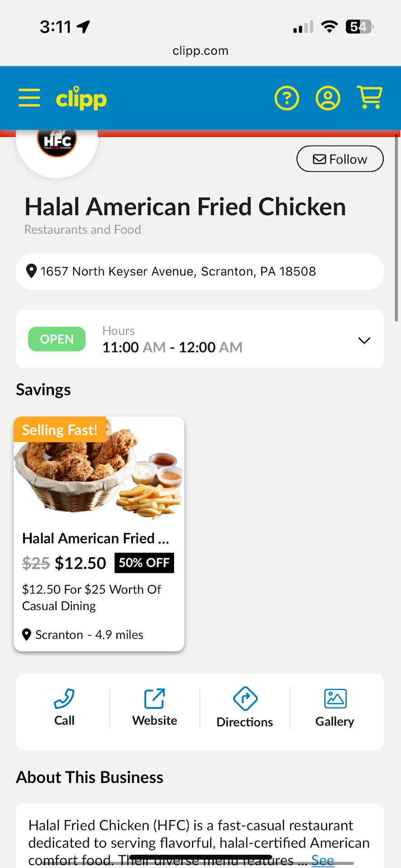Open the fried chicken deal image
Viewport: 401px width, 868px height.
pos(99,470)
